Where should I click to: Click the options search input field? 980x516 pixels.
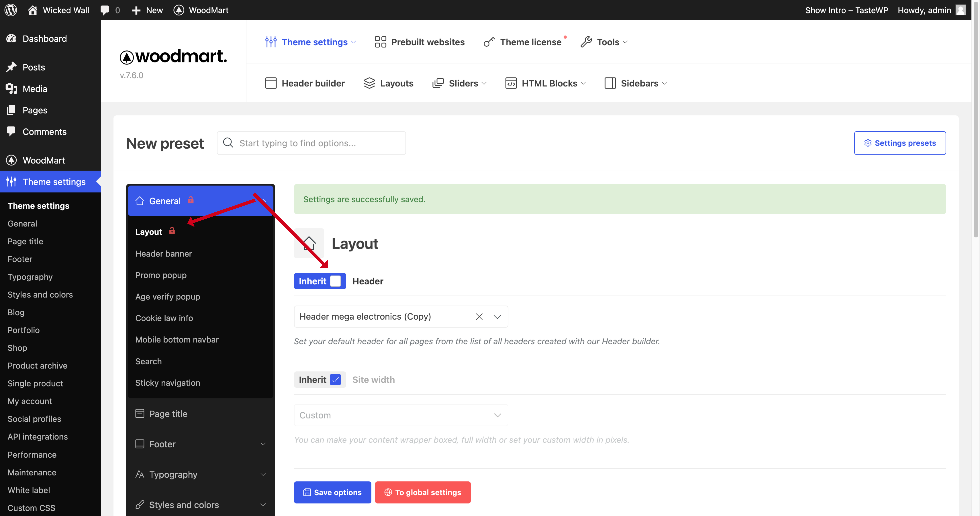pos(311,143)
